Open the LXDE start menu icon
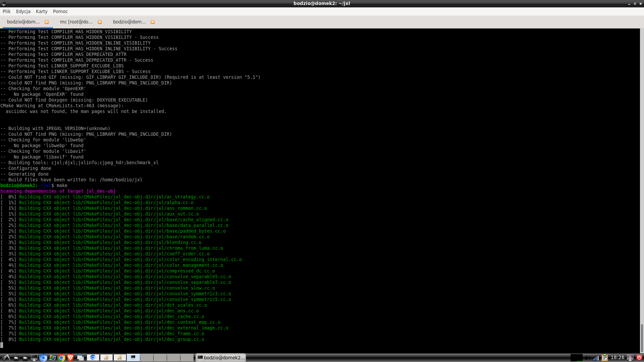The height and width of the screenshot is (362, 644). 6,358
